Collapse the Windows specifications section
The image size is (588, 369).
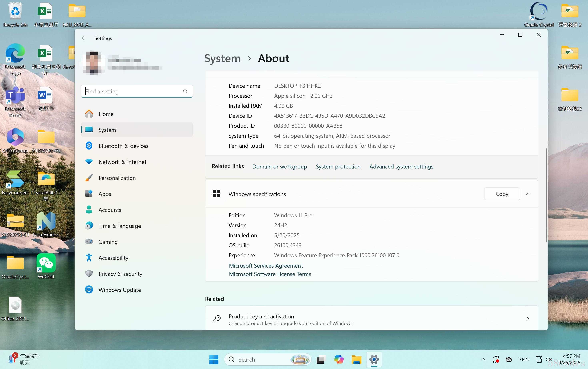528,194
